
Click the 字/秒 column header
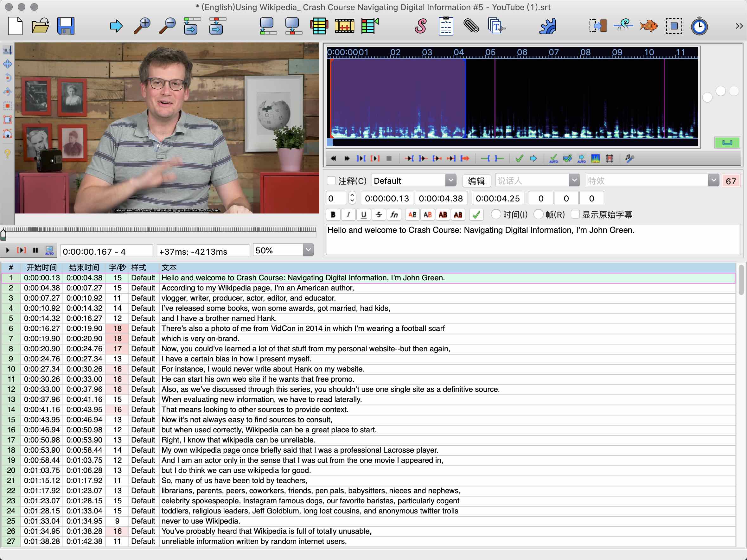coord(117,268)
